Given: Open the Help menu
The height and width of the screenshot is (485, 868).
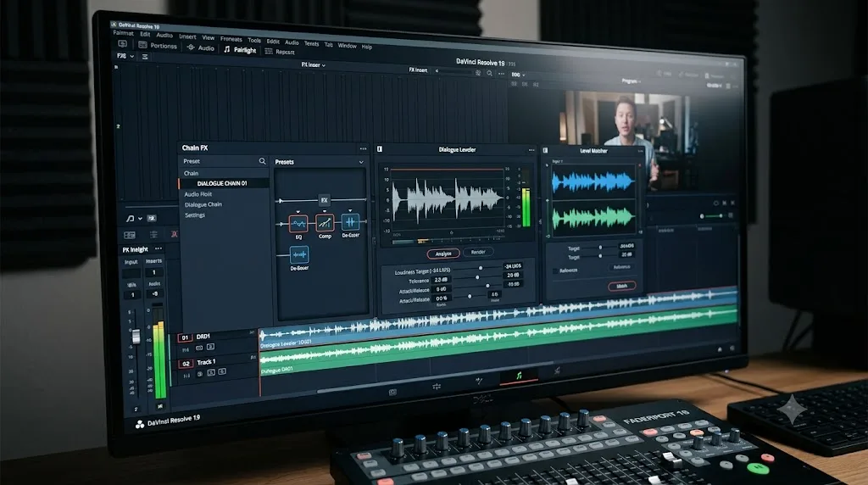Looking at the screenshot, I should pos(366,47).
